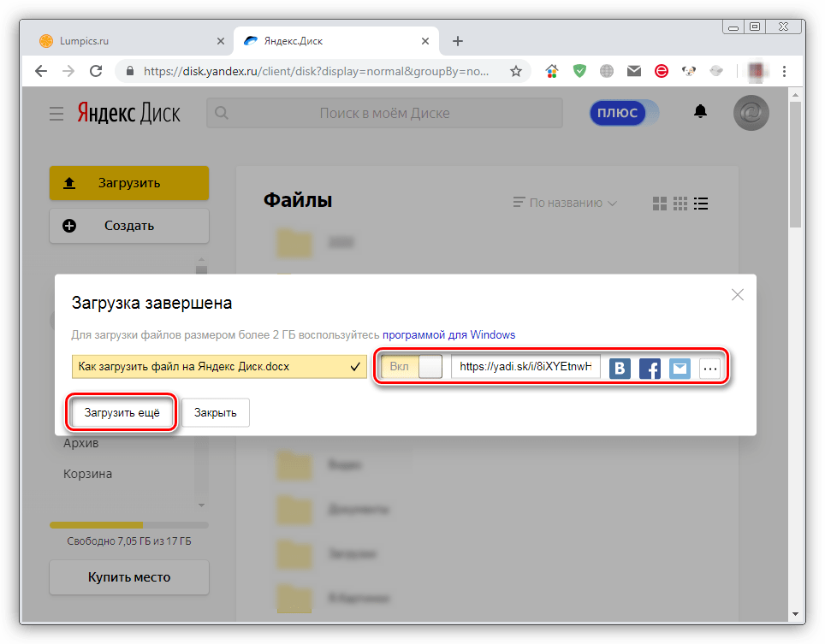This screenshot has width=825, height=644.
Task: Share link via email envelope icon
Action: point(680,368)
